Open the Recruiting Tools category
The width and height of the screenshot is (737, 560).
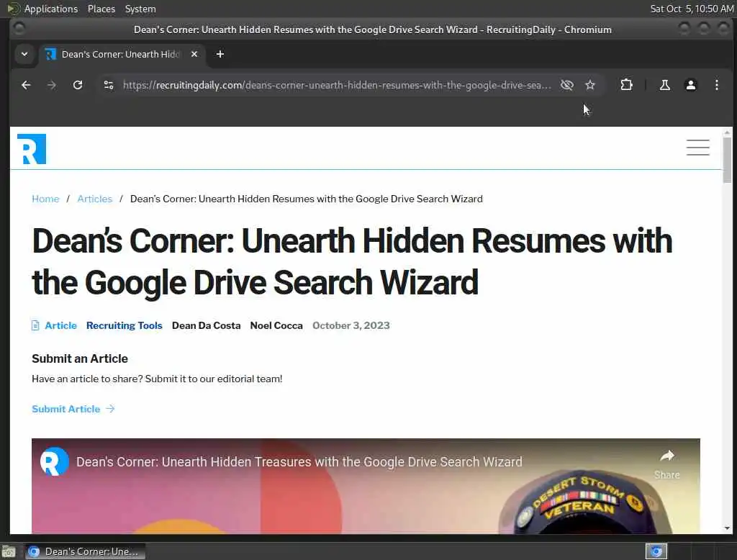(x=124, y=325)
